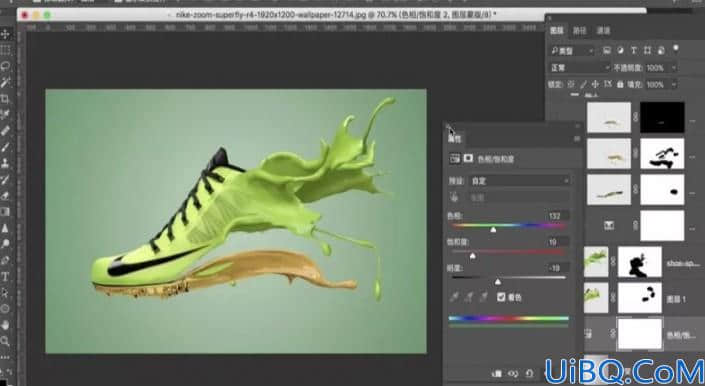Click the on-image targeted adjustment hand tool
The width and height of the screenshot is (705, 386).
coord(454,197)
